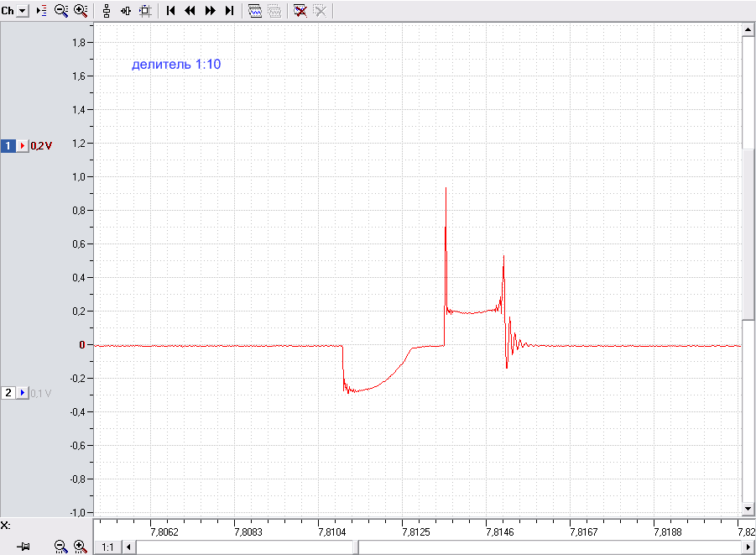Image resolution: width=756 pixels, height=555 pixels.
Task: Open the Ch channel dropdown
Action: (x=22, y=11)
